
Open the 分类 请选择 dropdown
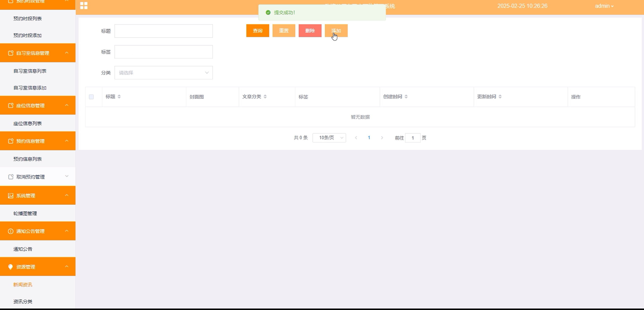click(x=163, y=73)
